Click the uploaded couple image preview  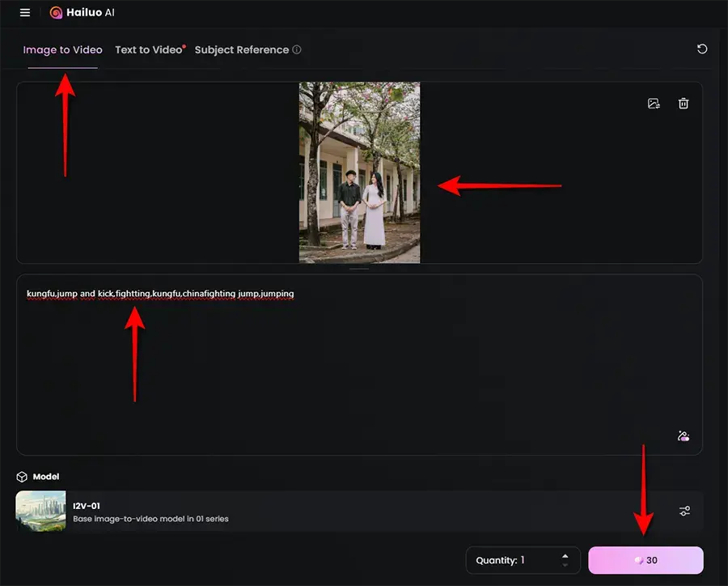click(x=360, y=172)
